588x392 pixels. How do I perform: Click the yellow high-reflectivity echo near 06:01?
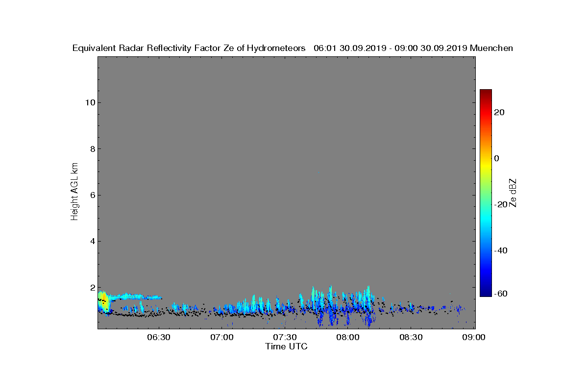pyautogui.click(x=103, y=300)
